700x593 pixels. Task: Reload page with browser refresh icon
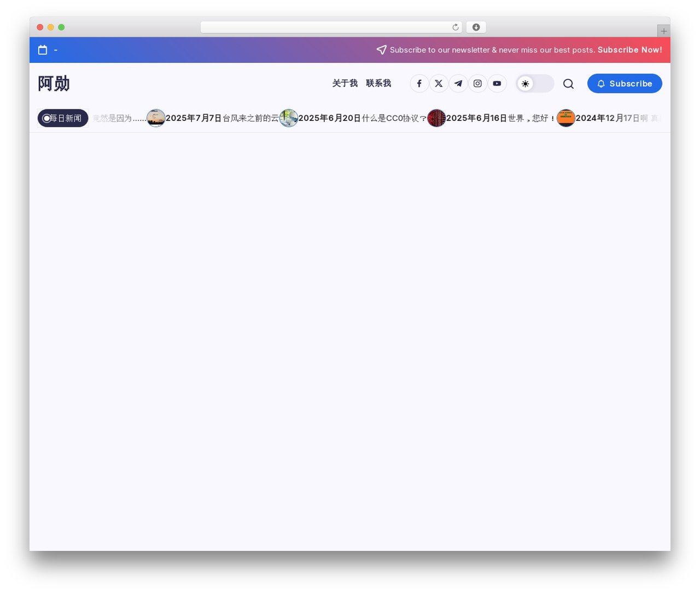456,27
